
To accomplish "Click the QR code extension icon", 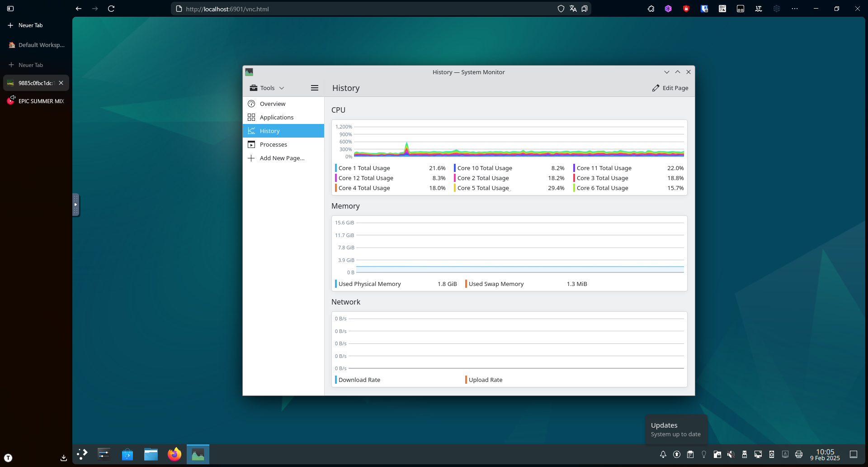I will [722, 9].
